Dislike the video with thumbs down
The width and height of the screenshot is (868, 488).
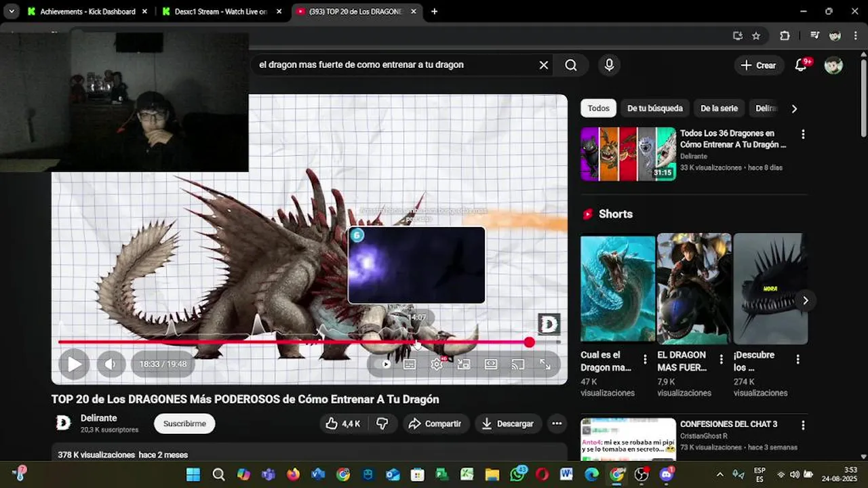point(382,424)
